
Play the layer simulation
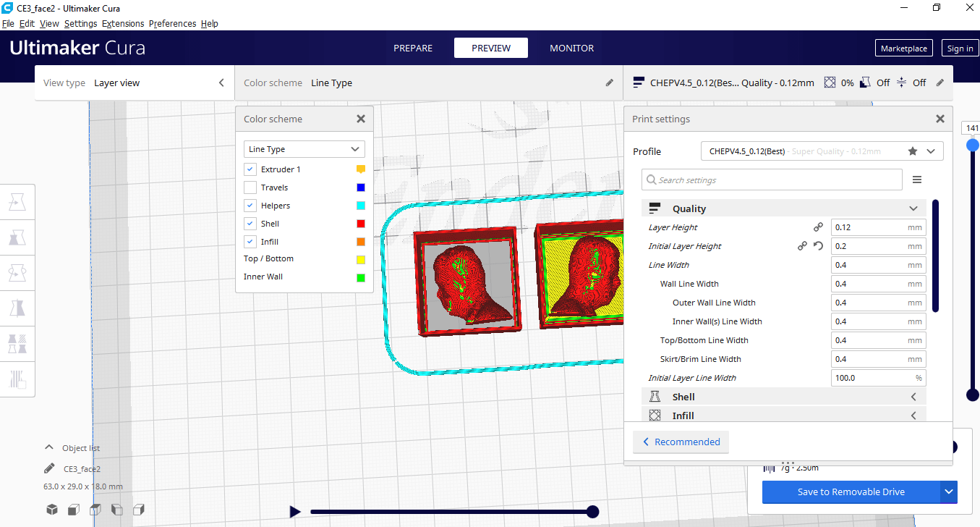tap(295, 512)
